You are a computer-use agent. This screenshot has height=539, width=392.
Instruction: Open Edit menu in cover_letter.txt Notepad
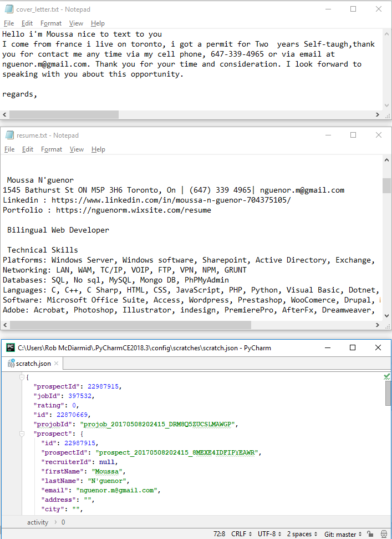click(27, 23)
